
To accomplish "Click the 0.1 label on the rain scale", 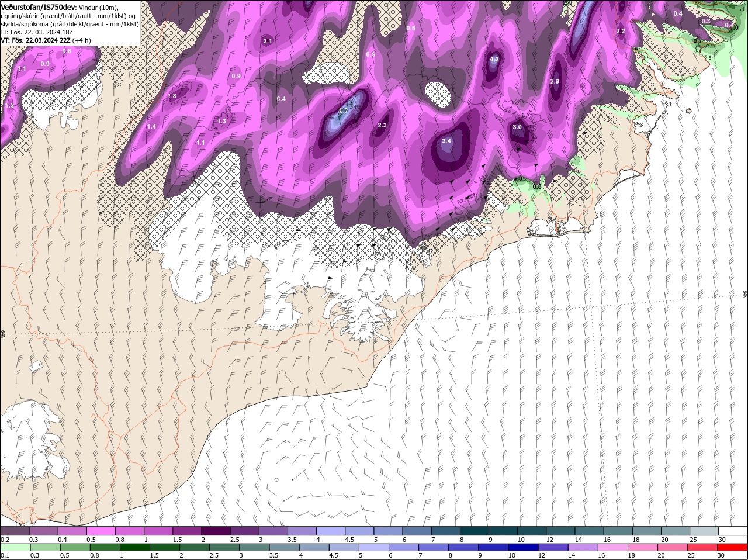I will point(5,555).
